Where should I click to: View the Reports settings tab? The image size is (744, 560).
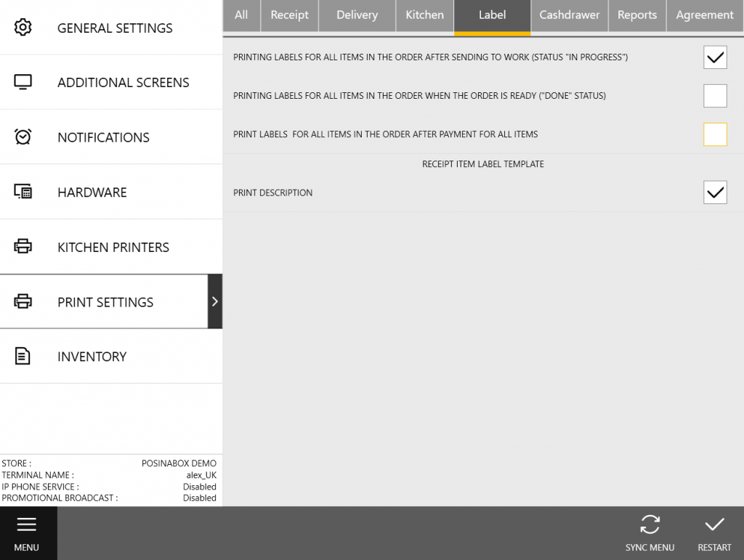(x=637, y=15)
